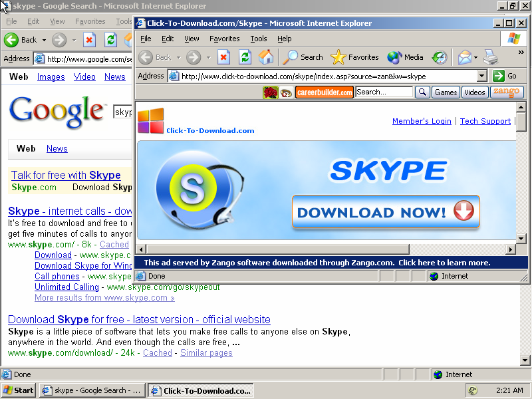Click scroll down arrow in Click-To-Download window
Screen dimensions: 532x399
521,239
